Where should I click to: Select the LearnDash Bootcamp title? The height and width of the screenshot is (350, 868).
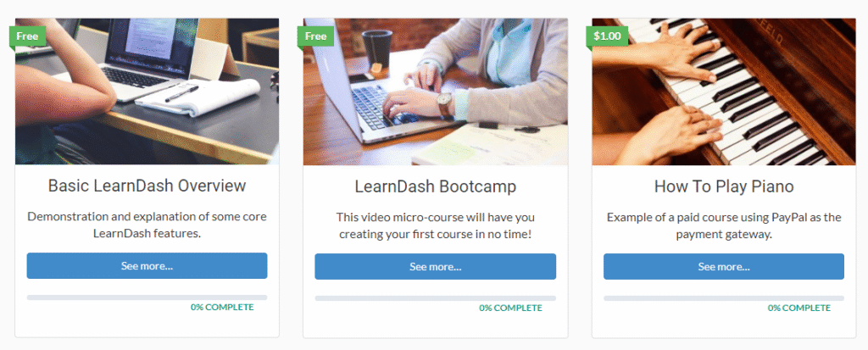click(436, 186)
